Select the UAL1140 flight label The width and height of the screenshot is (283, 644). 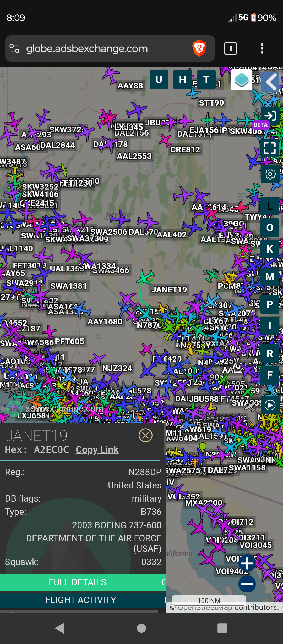point(17,248)
